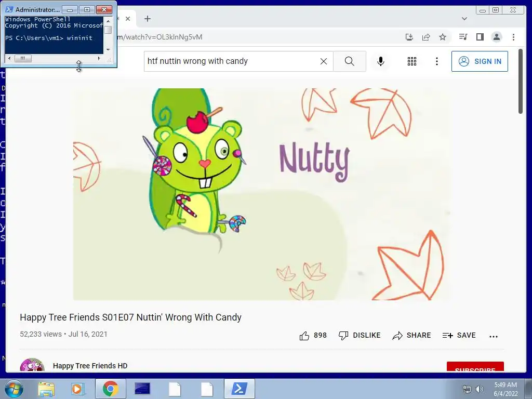532x399 pixels.
Task: Like the video with thumbs up
Action: click(x=313, y=336)
